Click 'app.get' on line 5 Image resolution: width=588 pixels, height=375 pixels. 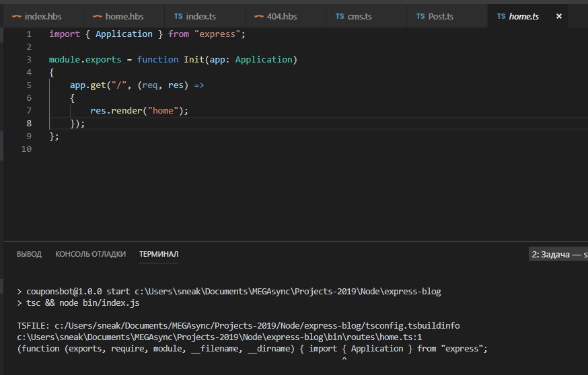coord(87,85)
